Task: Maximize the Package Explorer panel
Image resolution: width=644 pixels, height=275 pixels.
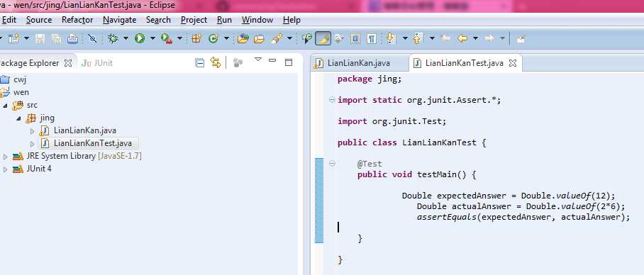Action: 289,62
